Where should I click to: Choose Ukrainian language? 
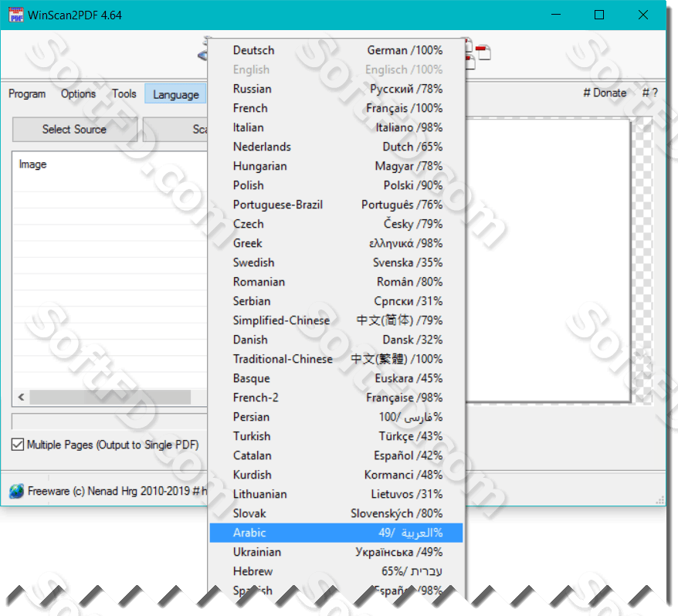click(336, 552)
